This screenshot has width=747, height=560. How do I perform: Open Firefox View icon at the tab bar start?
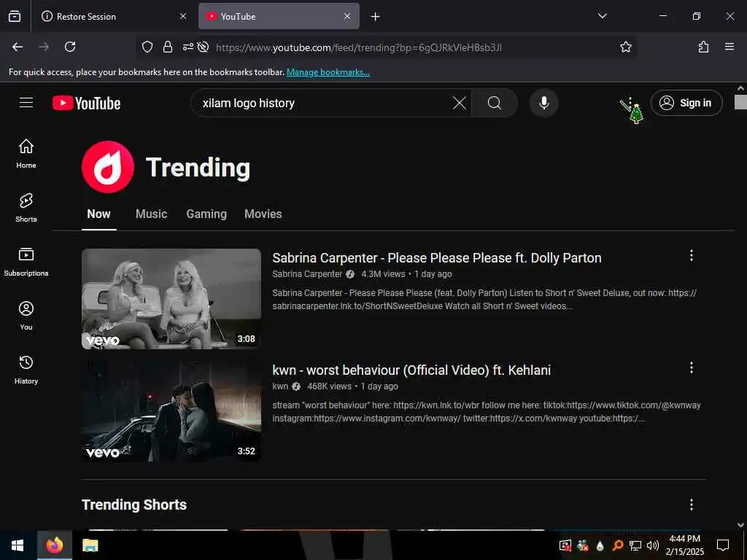point(15,16)
